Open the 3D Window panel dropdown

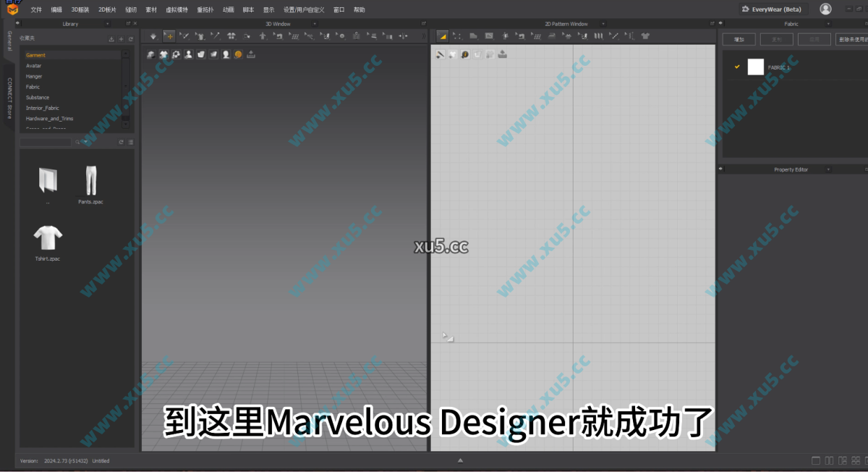tap(315, 23)
